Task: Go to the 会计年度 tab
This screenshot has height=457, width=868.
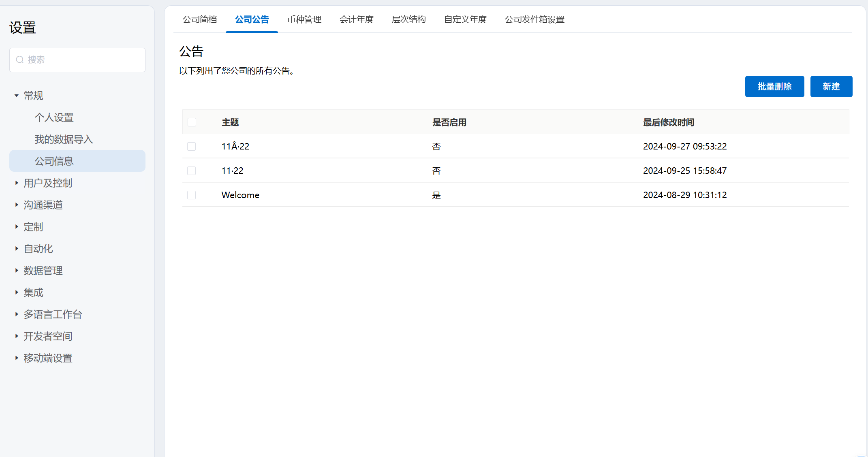Action: pyautogui.click(x=356, y=19)
